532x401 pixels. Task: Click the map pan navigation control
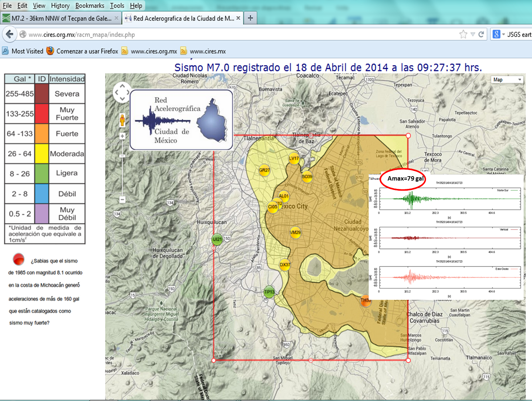[122, 92]
